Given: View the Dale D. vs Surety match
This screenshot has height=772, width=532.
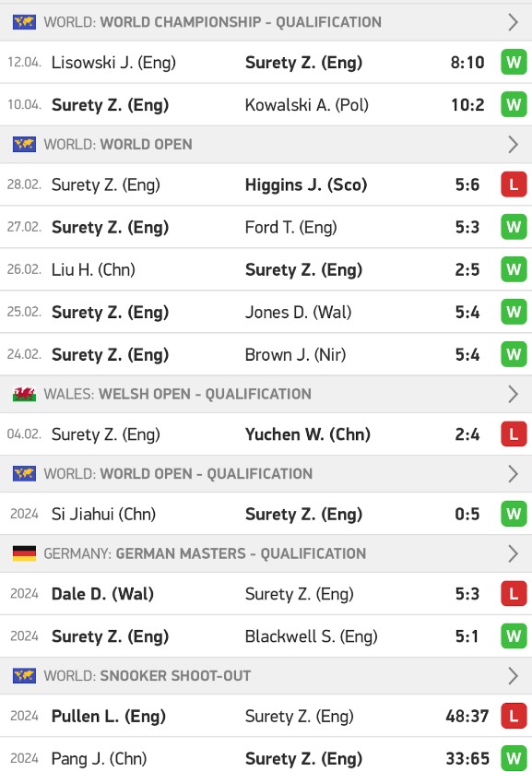Looking at the screenshot, I should click(266, 594).
